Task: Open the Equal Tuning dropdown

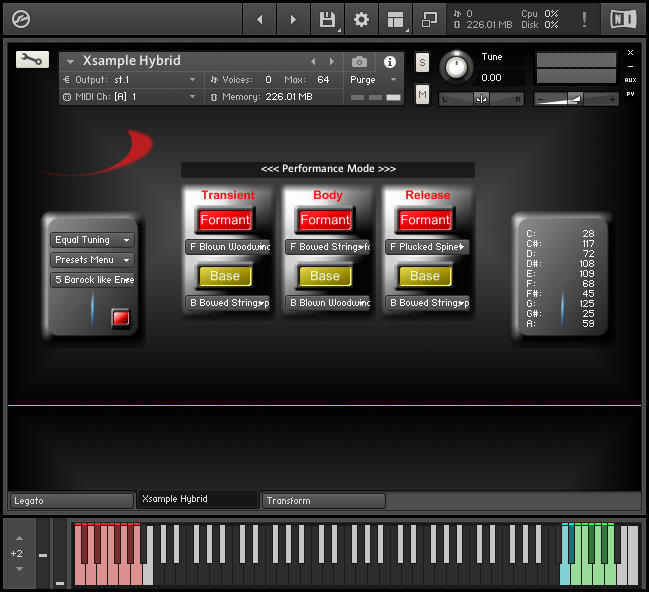Action: 92,240
